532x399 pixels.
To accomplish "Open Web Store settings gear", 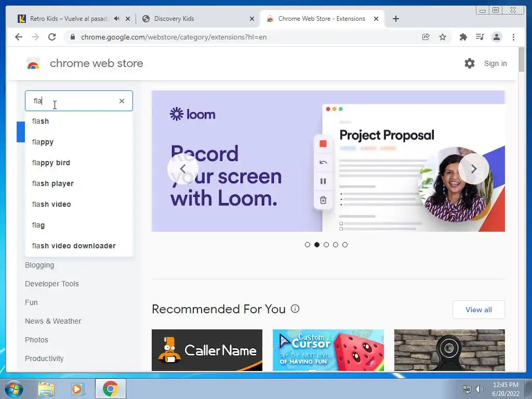I will tap(470, 63).
